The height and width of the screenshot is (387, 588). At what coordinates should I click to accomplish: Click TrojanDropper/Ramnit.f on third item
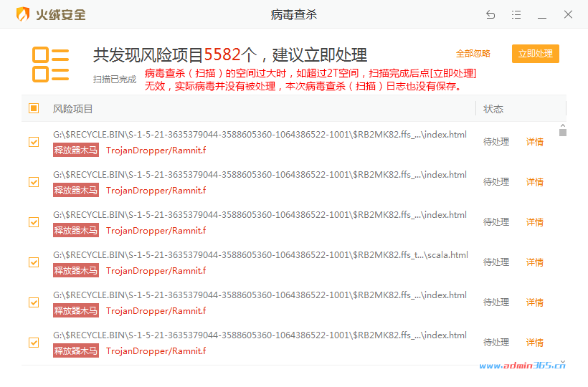(x=156, y=230)
